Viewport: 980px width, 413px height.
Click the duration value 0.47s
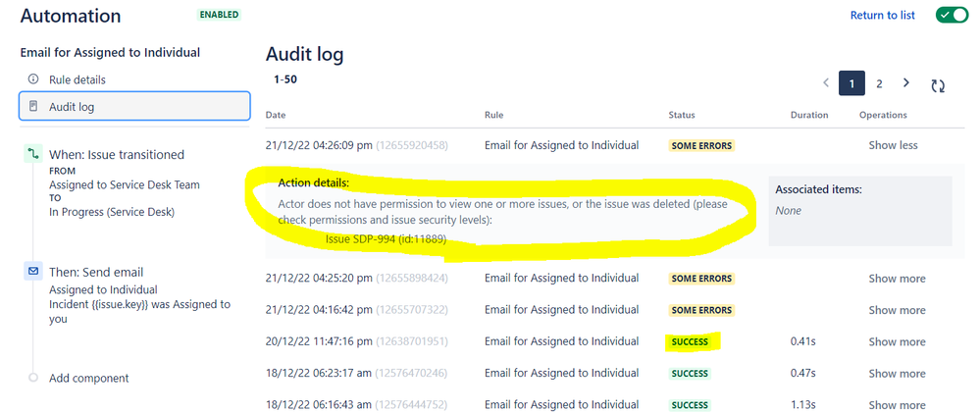(x=803, y=374)
